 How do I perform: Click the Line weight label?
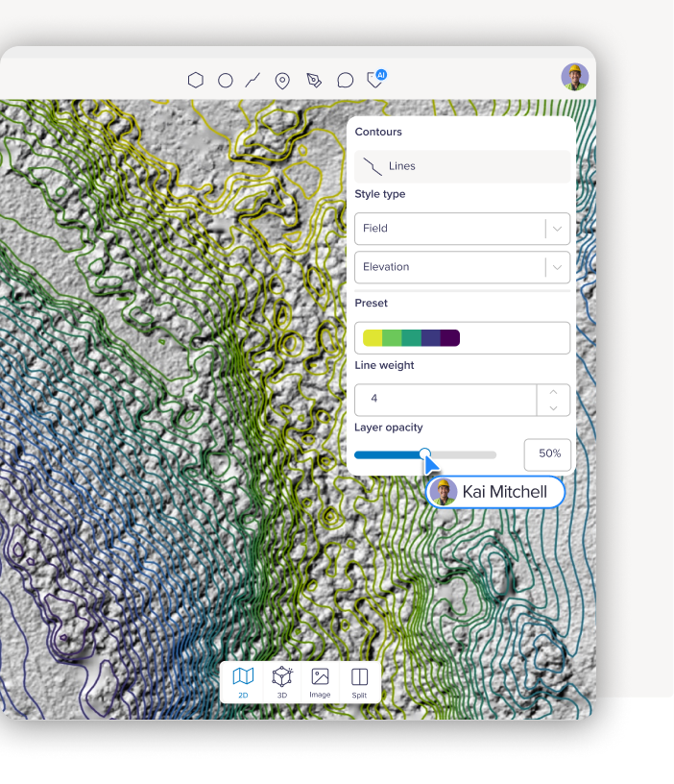(384, 365)
